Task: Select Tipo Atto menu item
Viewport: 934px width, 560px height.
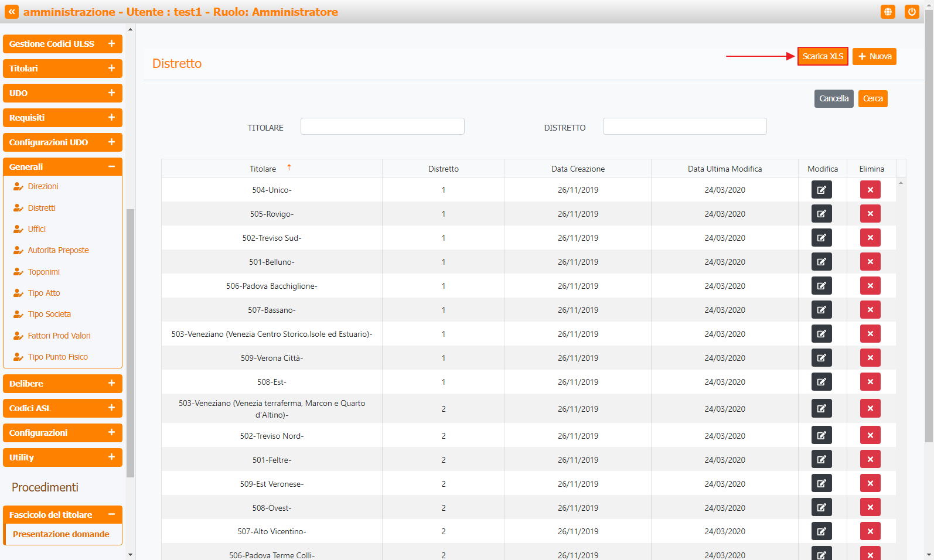Action: [x=44, y=293]
